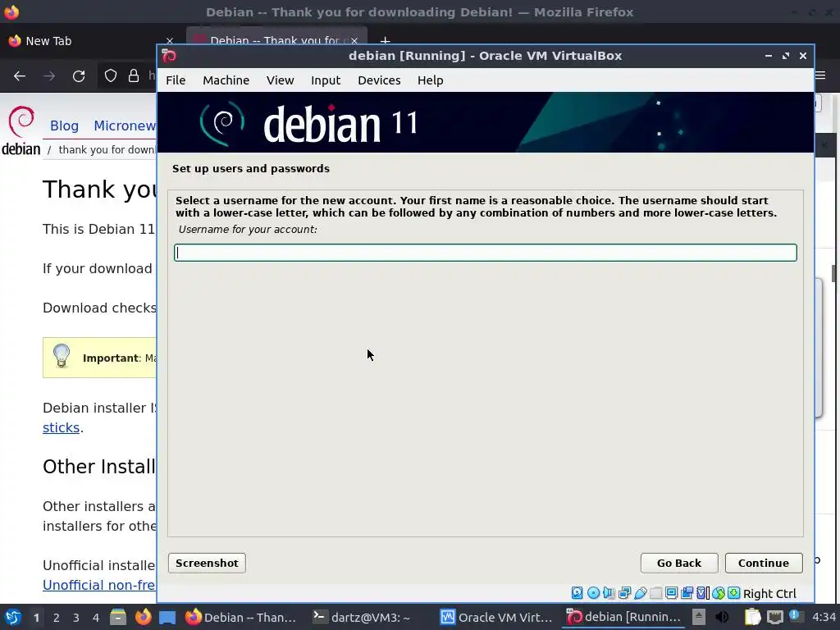Open the Input menu

pyautogui.click(x=326, y=80)
